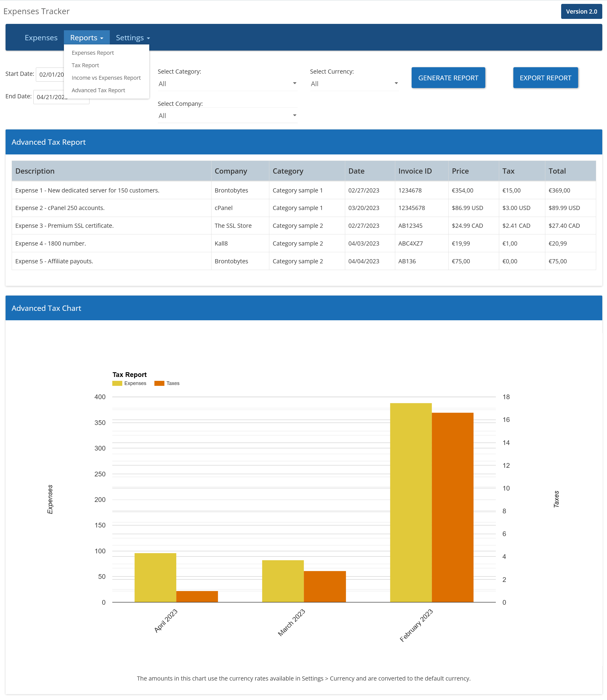This screenshot has width=607, height=700.
Task: Open the Settings dropdown menu
Action: click(133, 37)
